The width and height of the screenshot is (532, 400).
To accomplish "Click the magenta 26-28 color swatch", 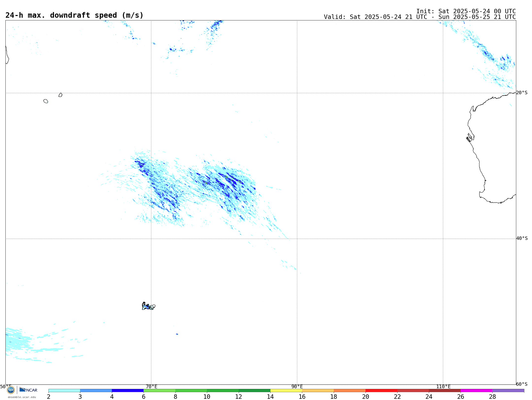I will click(476, 391).
